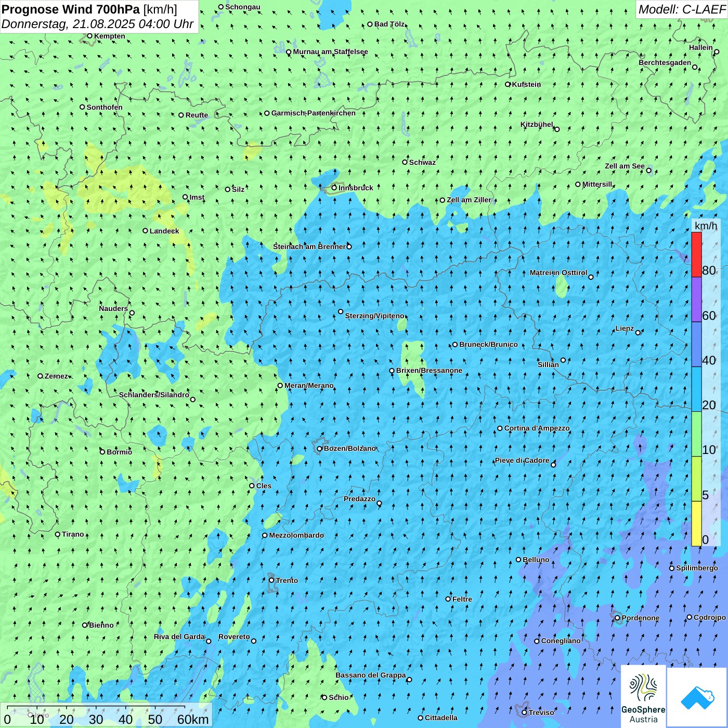Click the 'Riva del Garda' label
The width and height of the screenshot is (728, 728).
tap(179, 636)
